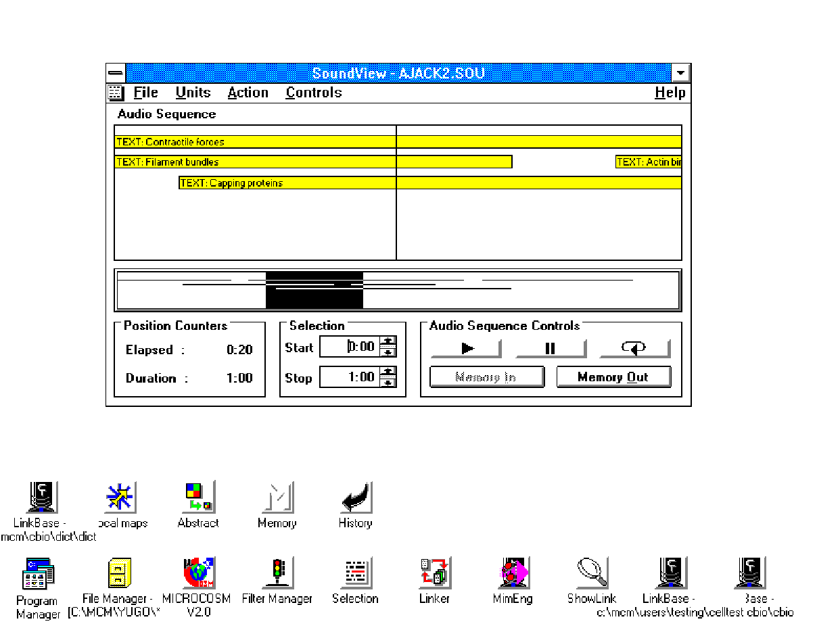The image size is (840, 630).
Task: Open the Abstract desktop icon
Action: pyautogui.click(x=198, y=498)
